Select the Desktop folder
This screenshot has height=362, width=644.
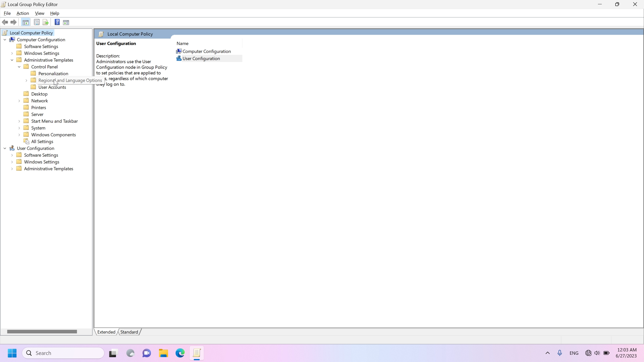(x=39, y=94)
